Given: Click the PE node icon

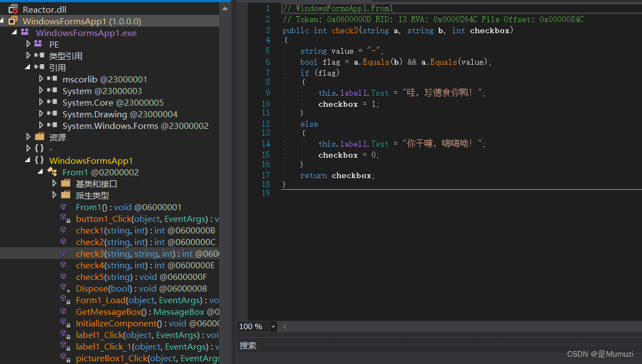Looking at the screenshot, I should pos(38,44).
